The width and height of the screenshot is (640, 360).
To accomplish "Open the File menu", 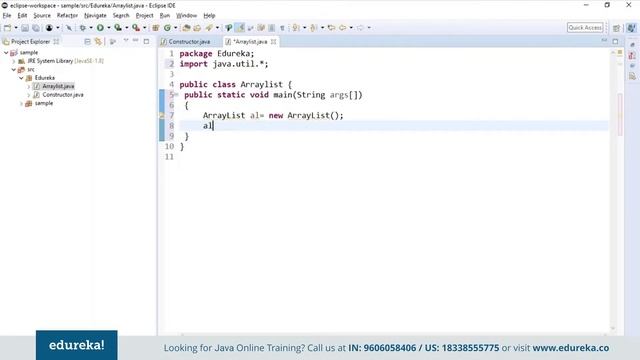I will 7,16.
